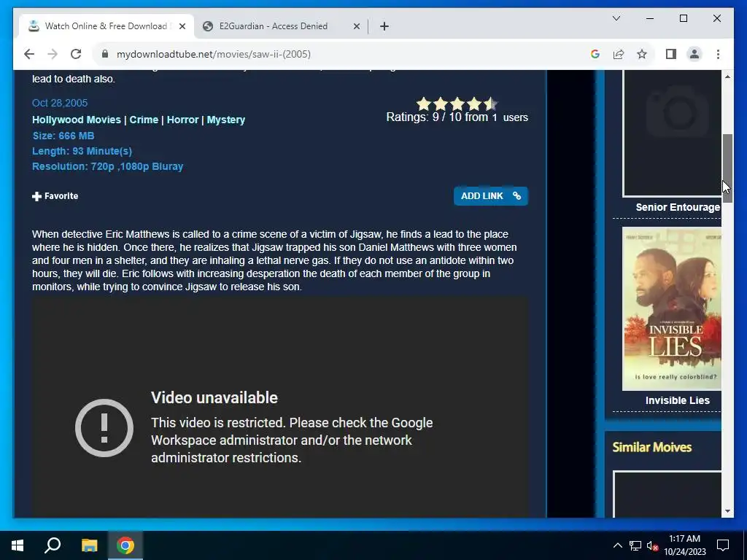This screenshot has width=747, height=560.
Task: Click the Video unavailable heading
Action: (214, 397)
